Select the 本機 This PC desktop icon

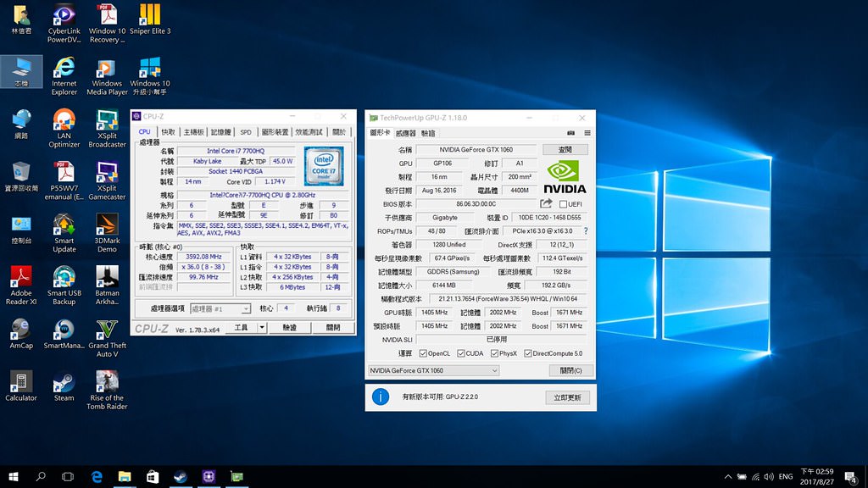click(21, 71)
